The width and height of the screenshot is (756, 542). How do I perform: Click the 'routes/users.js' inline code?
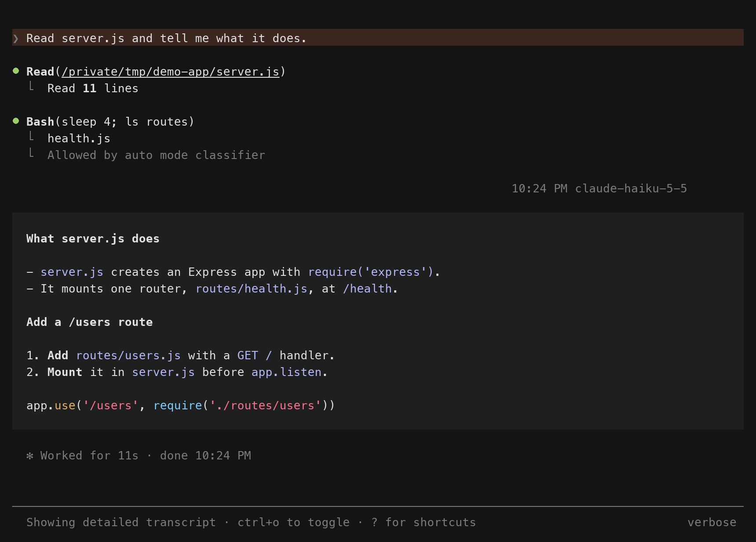click(128, 355)
